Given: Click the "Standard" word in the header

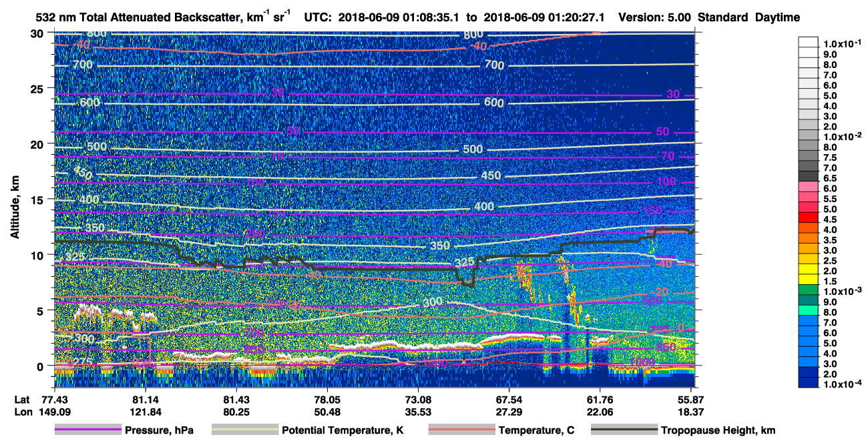Looking at the screenshot, I should tap(723, 17).
